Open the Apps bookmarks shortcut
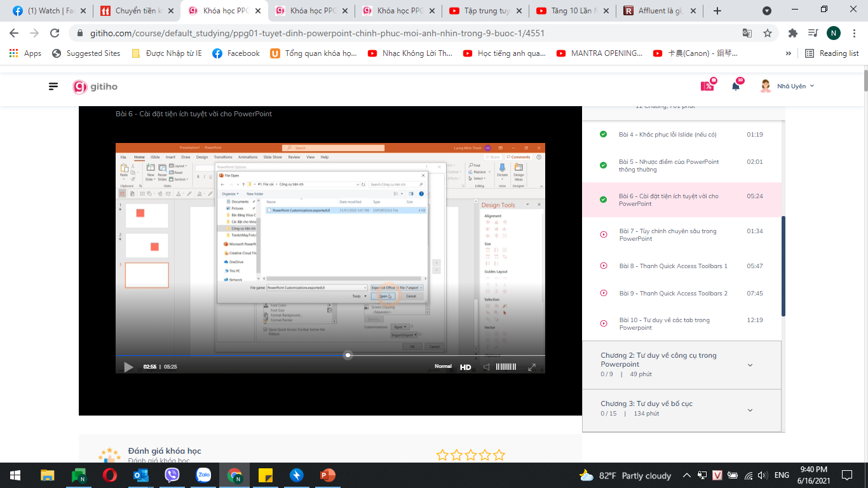The height and width of the screenshot is (488, 868). point(25,53)
